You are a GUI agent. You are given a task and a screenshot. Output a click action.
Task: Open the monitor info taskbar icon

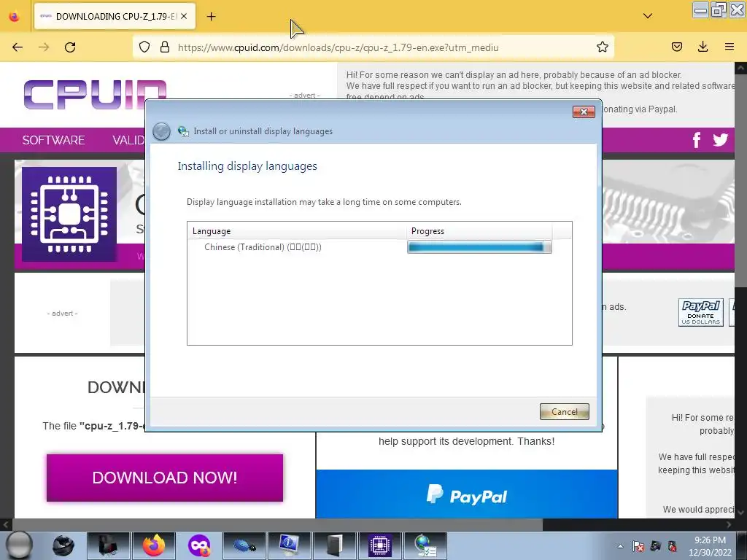[x=289, y=545]
